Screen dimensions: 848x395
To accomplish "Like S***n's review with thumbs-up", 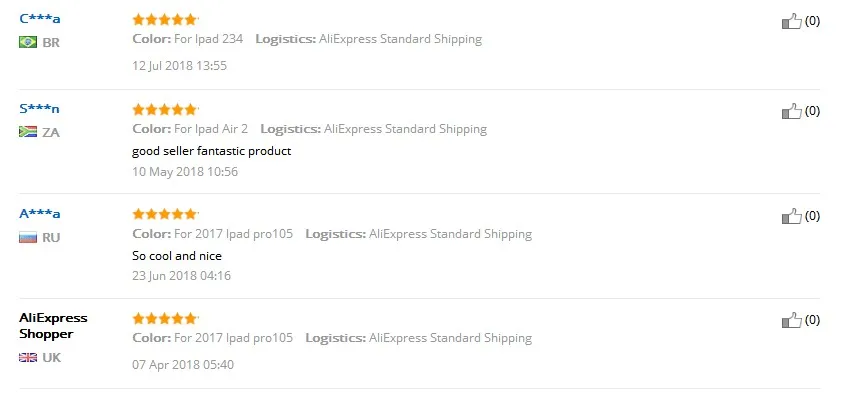I will [792, 111].
